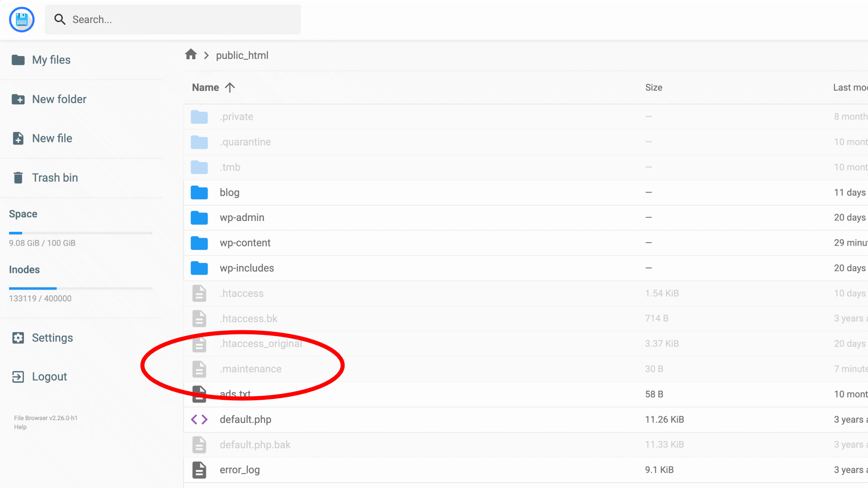
Task: Click the Trash bin icon
Action: point(18,178)
